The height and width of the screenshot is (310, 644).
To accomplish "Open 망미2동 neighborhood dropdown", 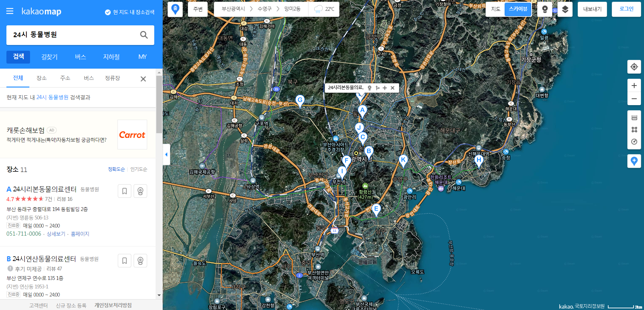I will (x=292, y=9).
